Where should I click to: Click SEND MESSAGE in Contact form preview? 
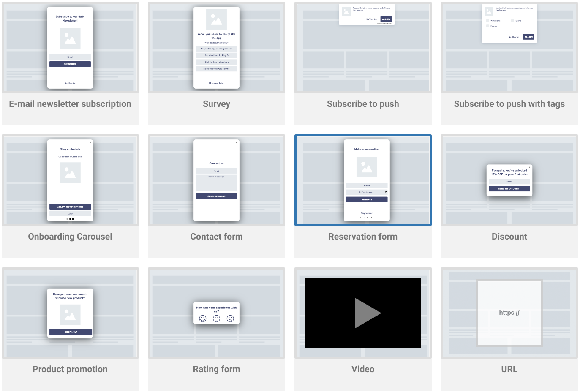click(216, 196)
